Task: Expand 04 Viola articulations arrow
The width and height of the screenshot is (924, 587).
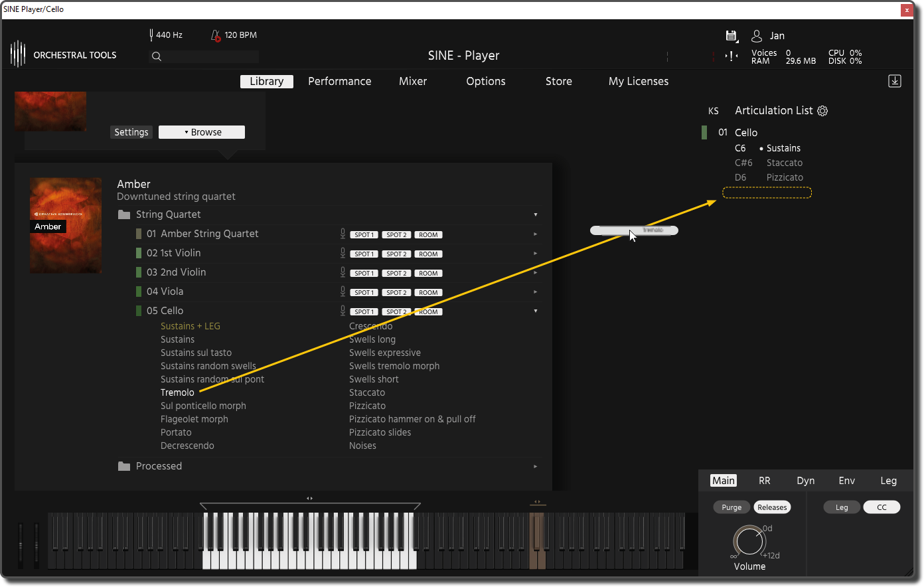Action: 536,292
